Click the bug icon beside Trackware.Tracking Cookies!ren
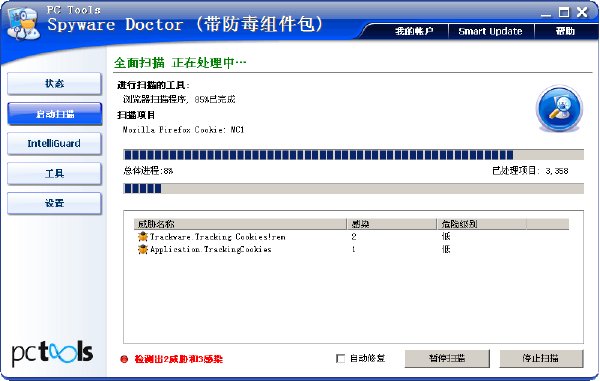 pos(143,236)
